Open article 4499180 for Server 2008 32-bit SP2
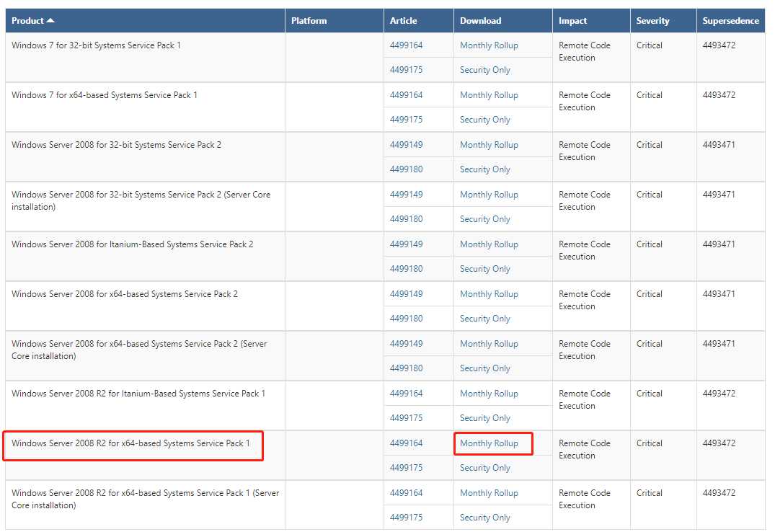The image size is (775, 532). click(407, 169)
